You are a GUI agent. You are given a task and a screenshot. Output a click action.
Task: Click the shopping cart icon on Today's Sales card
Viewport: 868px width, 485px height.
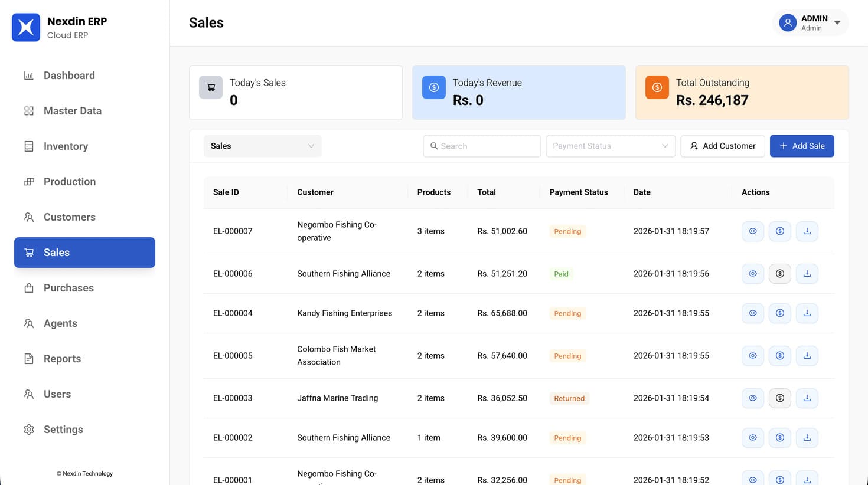click(210, 87)
